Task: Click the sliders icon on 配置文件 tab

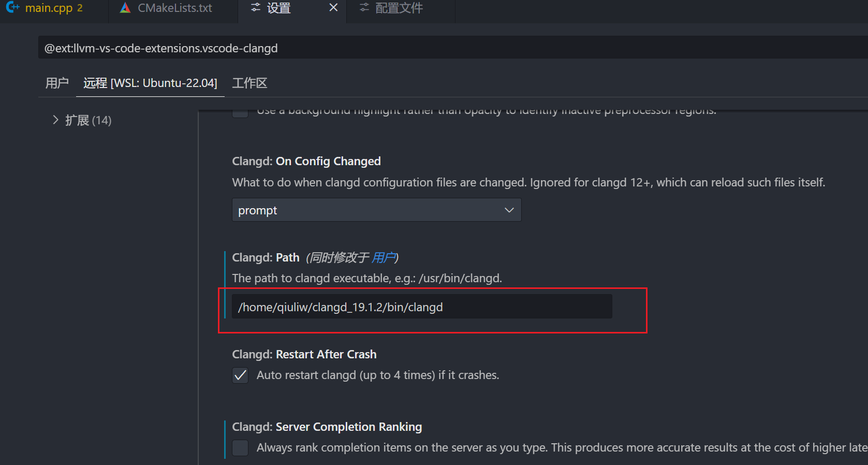Action: click(x=364, y=8)
